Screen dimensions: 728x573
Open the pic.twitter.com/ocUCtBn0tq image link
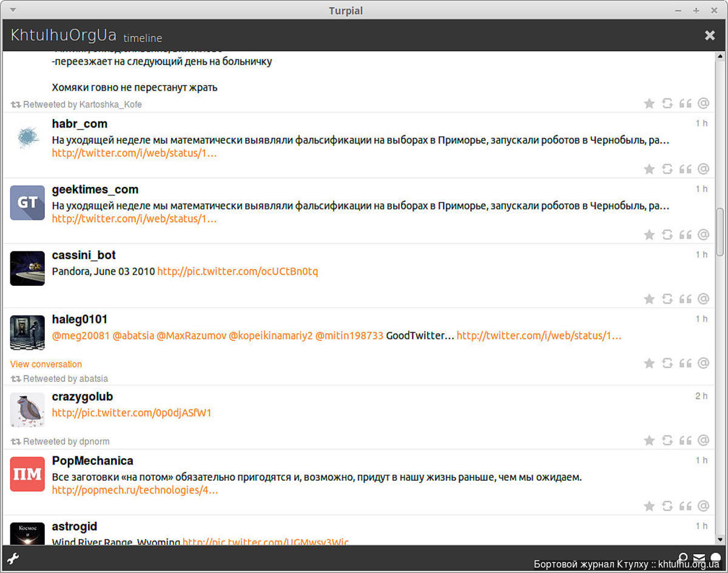tap(238, 271)
